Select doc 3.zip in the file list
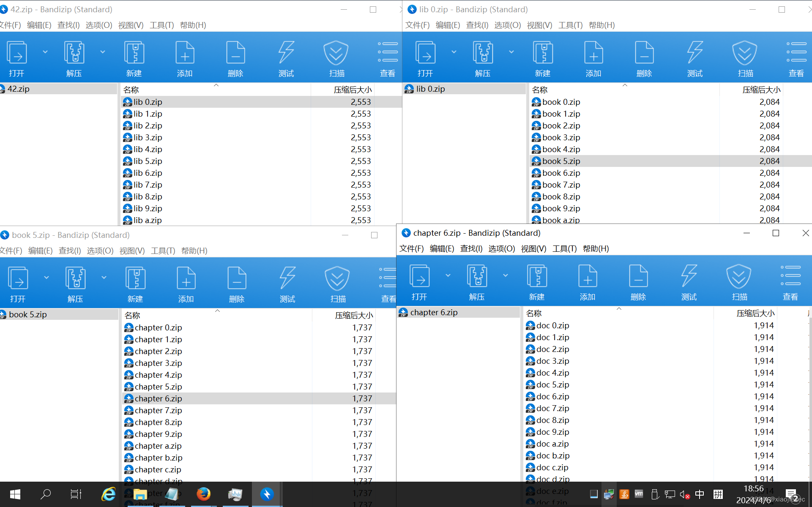The height and width of the screenshot is (507, 812). click(552, 361)
